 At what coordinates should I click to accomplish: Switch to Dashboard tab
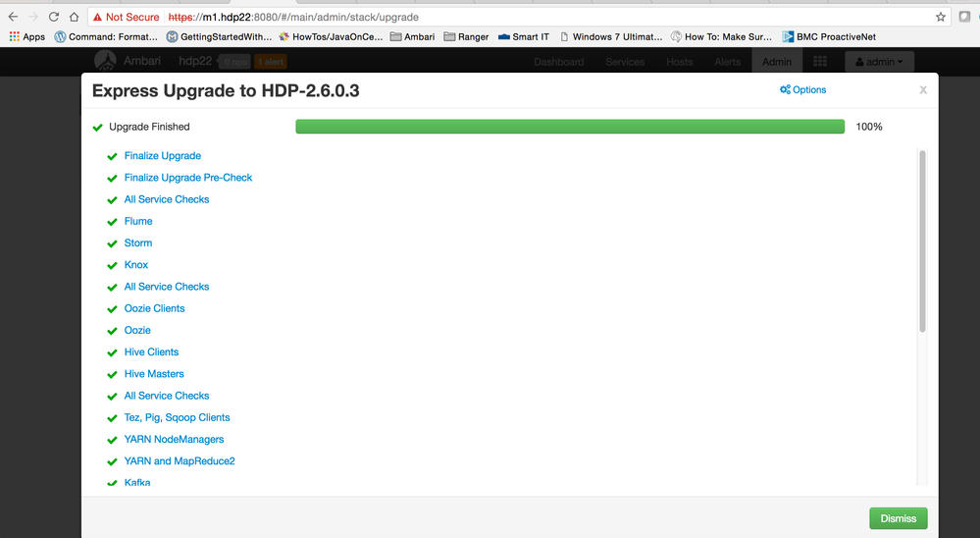(x=559, y=61)
